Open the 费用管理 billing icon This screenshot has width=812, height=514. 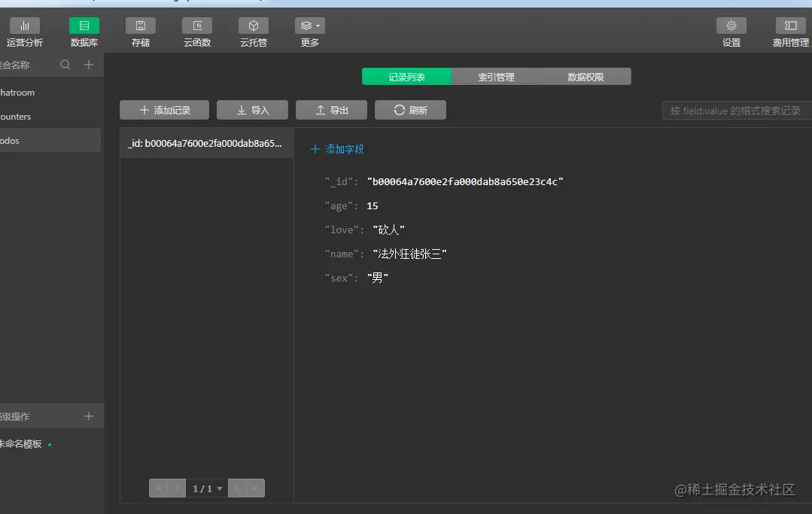point(791,26)
